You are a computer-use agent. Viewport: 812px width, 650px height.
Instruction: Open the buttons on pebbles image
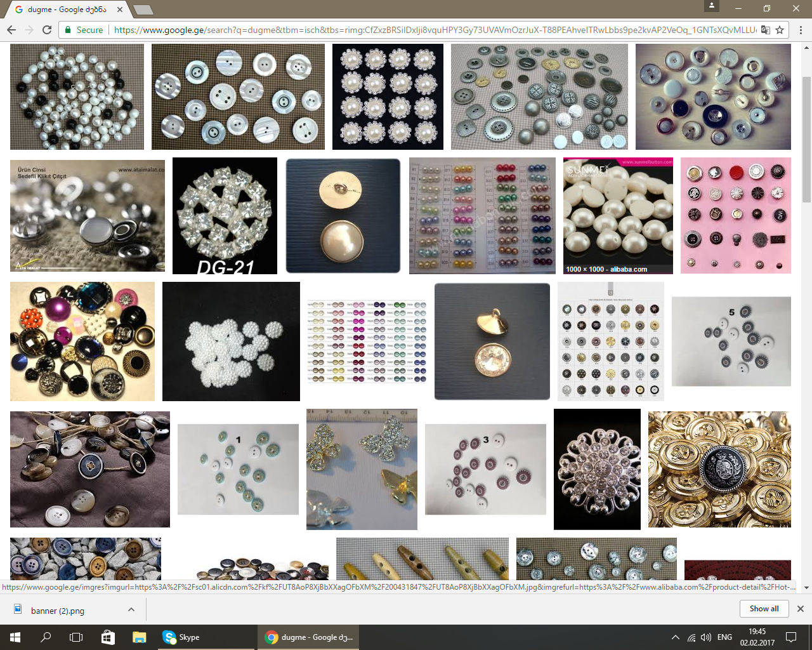(x=86, y=559)
